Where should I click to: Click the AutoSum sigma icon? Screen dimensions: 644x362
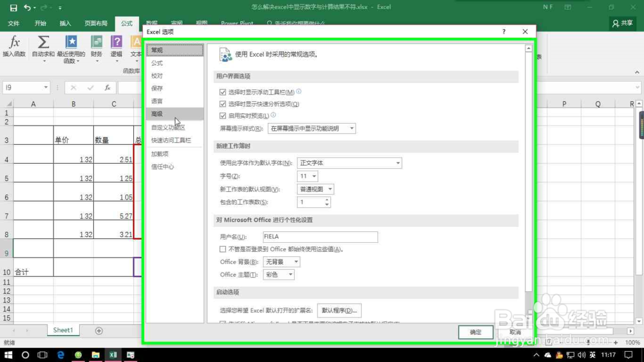pyautogui.click(x=43, y=42)
